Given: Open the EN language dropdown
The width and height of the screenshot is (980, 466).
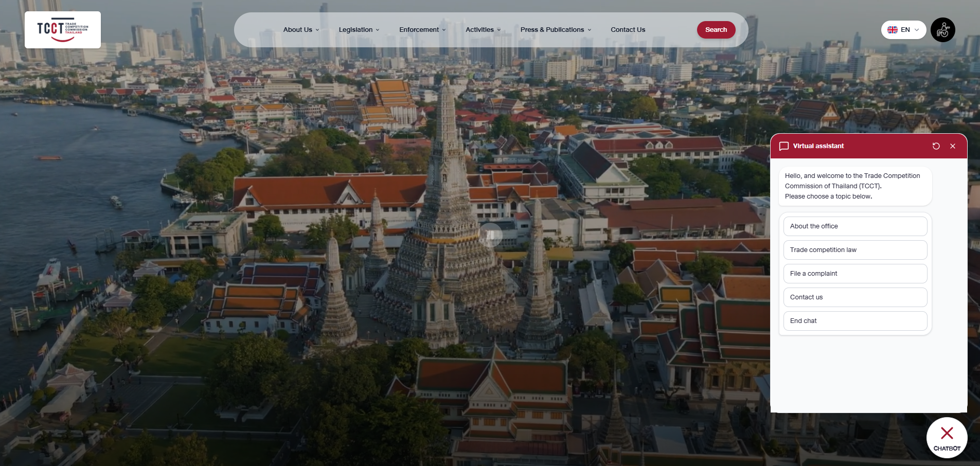Looking at the screenshot, I should tap(904, 30).
